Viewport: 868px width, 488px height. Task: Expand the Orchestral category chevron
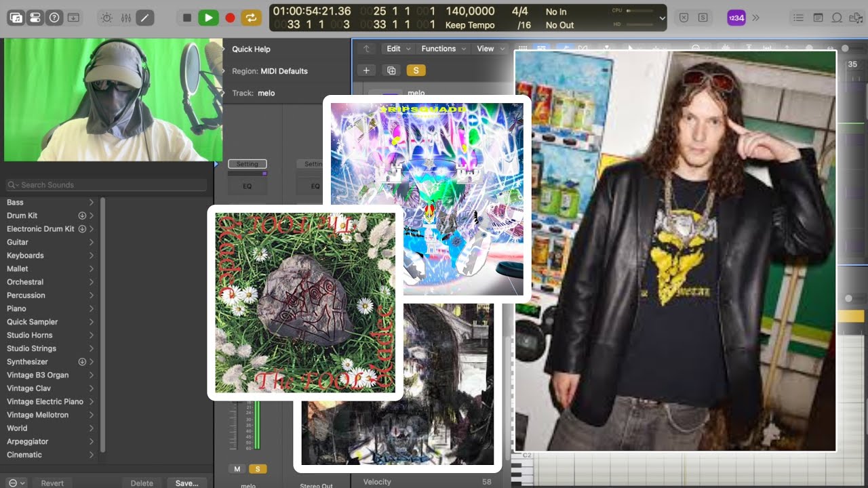[92, 282]
